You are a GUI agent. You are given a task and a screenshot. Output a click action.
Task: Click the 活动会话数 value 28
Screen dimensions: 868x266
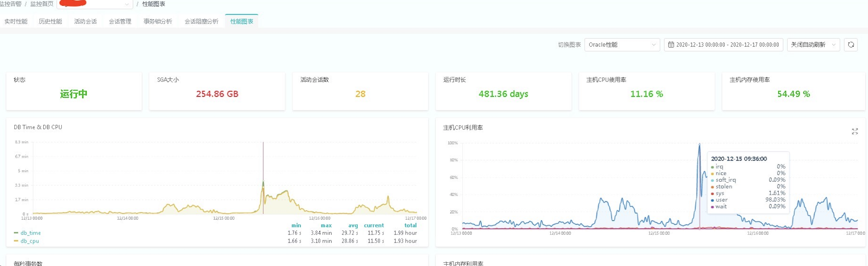click(x=360, y=94)
